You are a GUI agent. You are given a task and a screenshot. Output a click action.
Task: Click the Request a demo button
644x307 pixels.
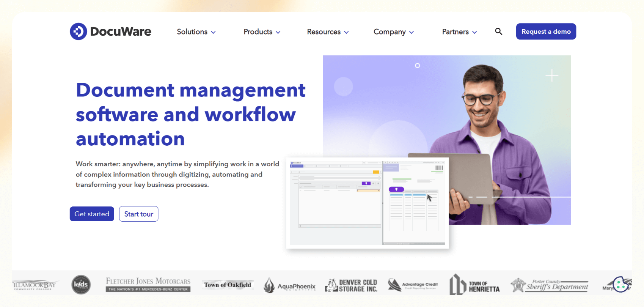[546, 31]
